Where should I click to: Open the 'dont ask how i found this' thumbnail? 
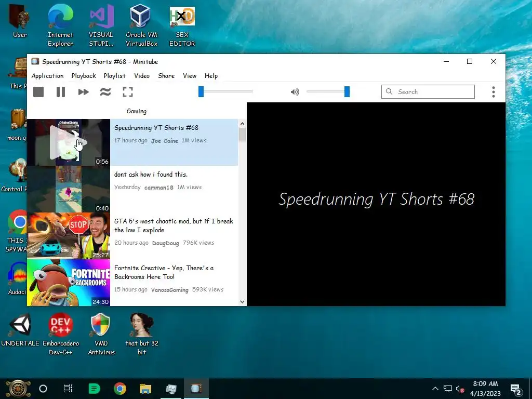pyautogui.click(x=69, y=189)
